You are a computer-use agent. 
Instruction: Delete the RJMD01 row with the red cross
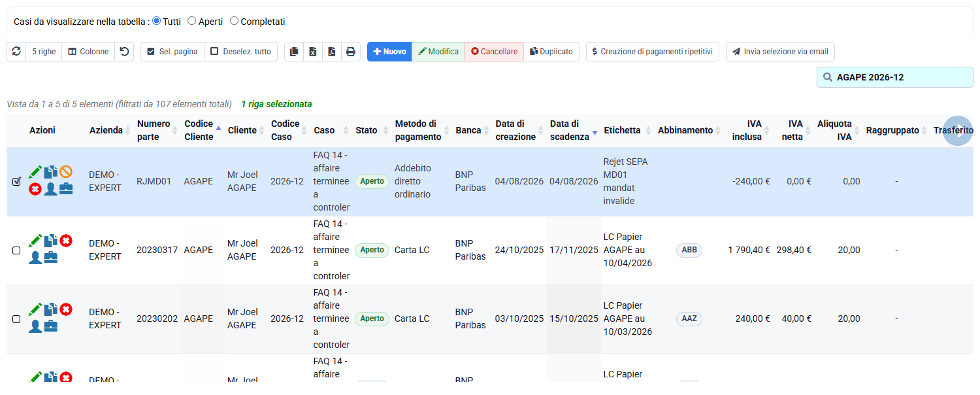35,189
